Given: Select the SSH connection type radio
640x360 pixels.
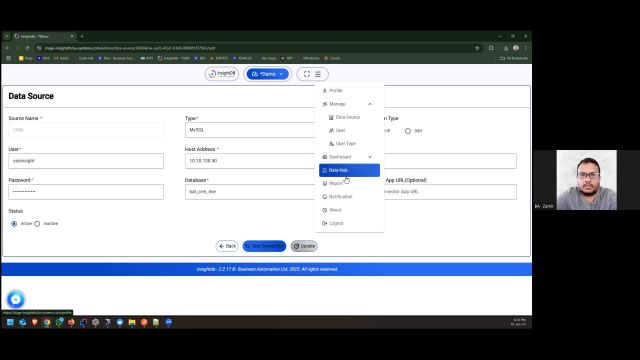Looking at the screenshot, I should click(408, 131).
